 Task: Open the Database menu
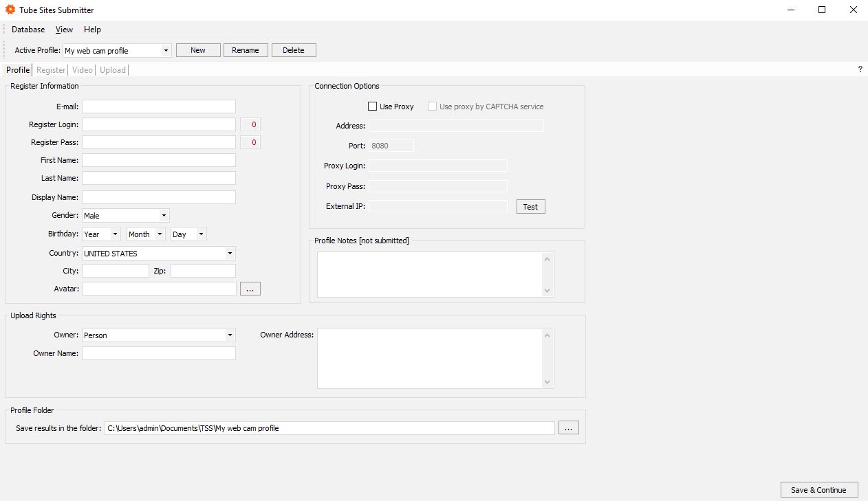pos(28,30)
